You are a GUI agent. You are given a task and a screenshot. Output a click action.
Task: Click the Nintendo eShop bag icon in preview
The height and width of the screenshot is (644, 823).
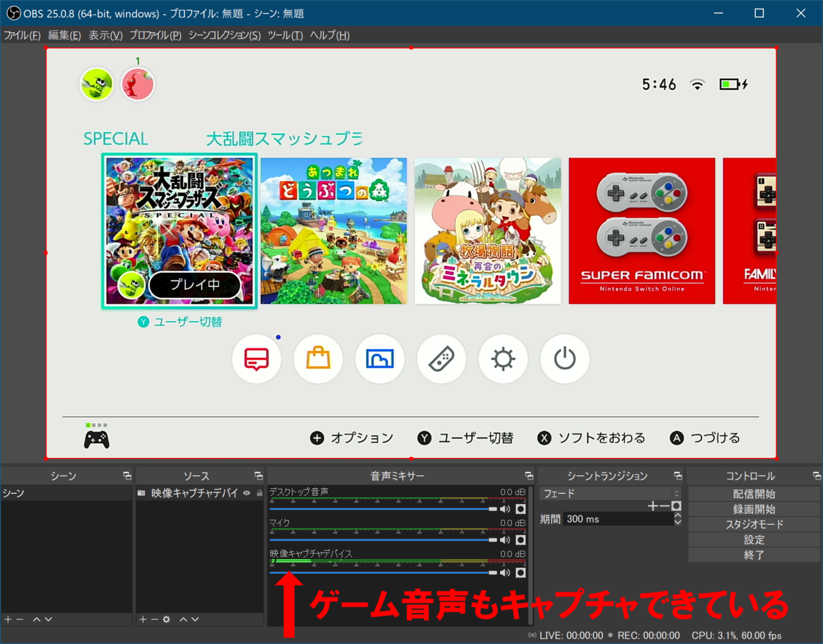318,359
